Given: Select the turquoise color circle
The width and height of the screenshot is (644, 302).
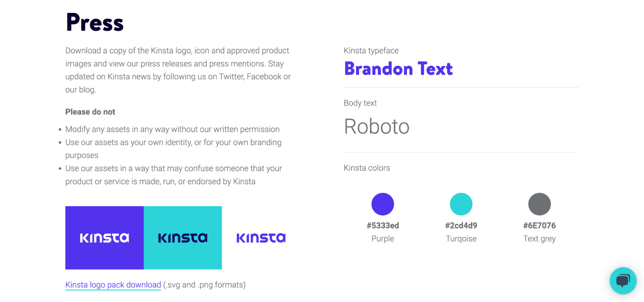Looking at the screenshot, I should click(461, 204).
